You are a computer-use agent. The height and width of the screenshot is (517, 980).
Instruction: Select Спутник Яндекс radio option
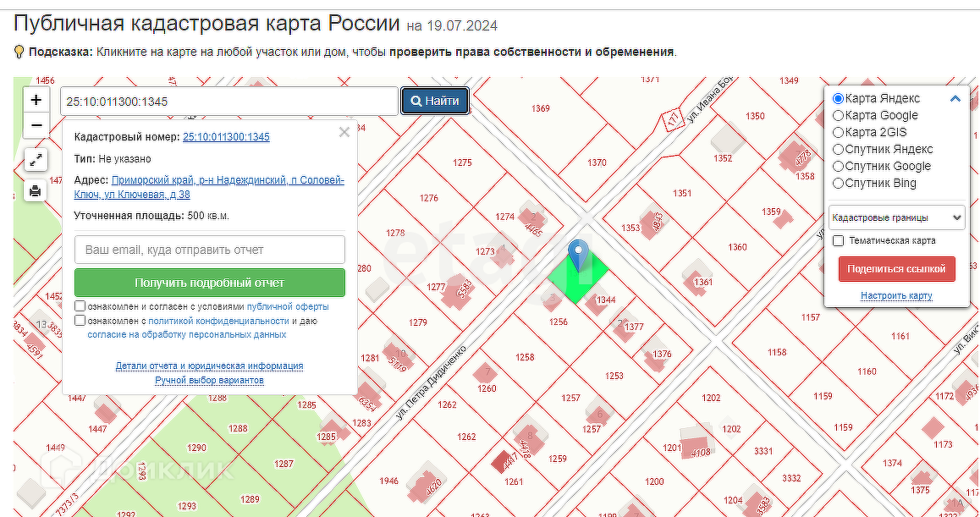coord(838,150)
